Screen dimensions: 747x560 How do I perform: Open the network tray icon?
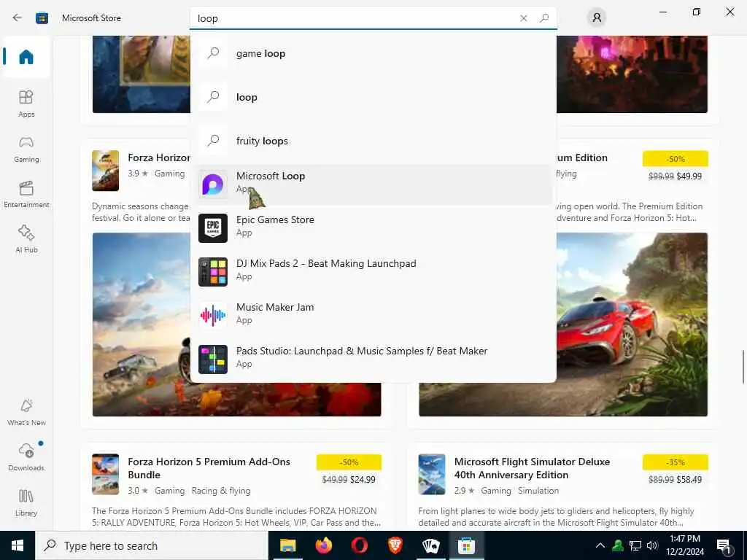pos(635,545)
